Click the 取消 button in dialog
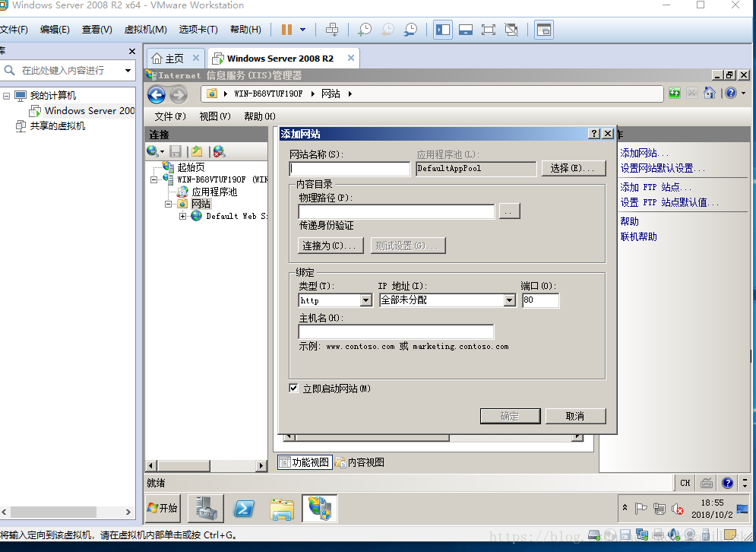This screenshot has height=552, width=756. point(576,417)
